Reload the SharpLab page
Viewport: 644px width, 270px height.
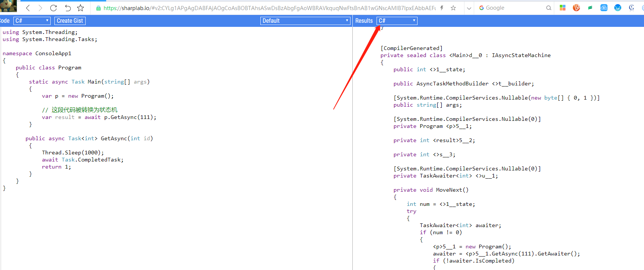53,8
